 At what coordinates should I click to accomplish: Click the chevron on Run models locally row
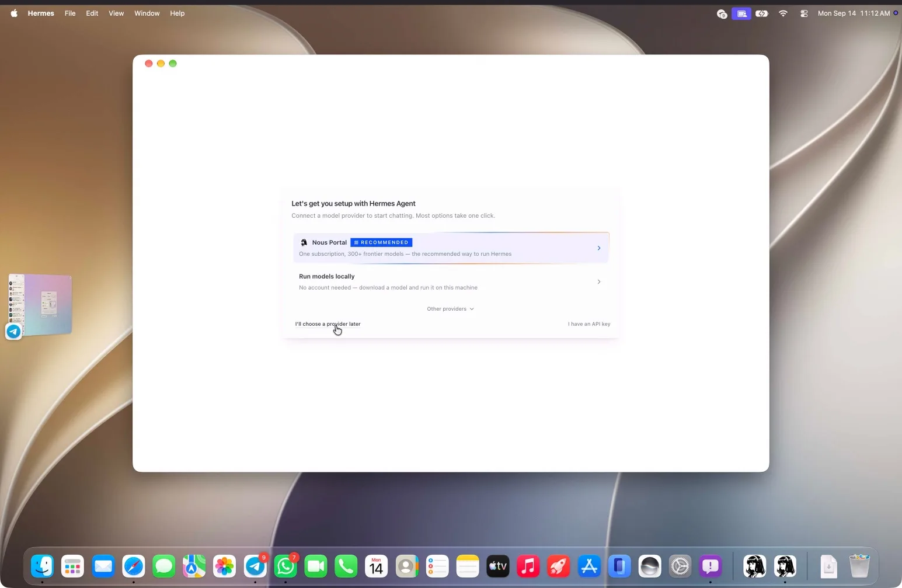coord(599,282)
